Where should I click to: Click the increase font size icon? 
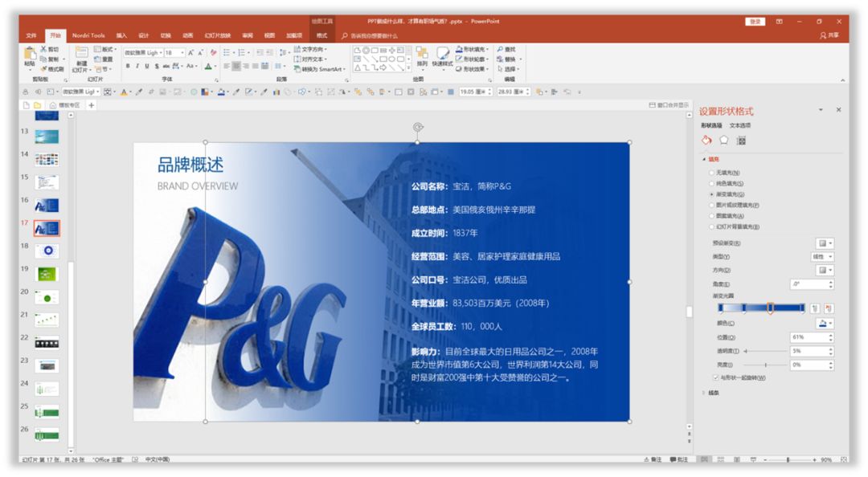coord(191,52)
